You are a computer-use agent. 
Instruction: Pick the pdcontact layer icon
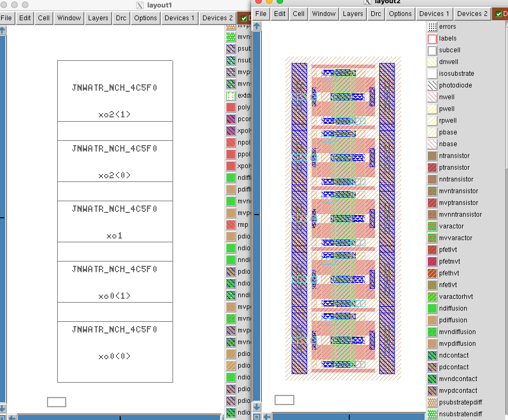pyautogui.click(x=432, y=367)
